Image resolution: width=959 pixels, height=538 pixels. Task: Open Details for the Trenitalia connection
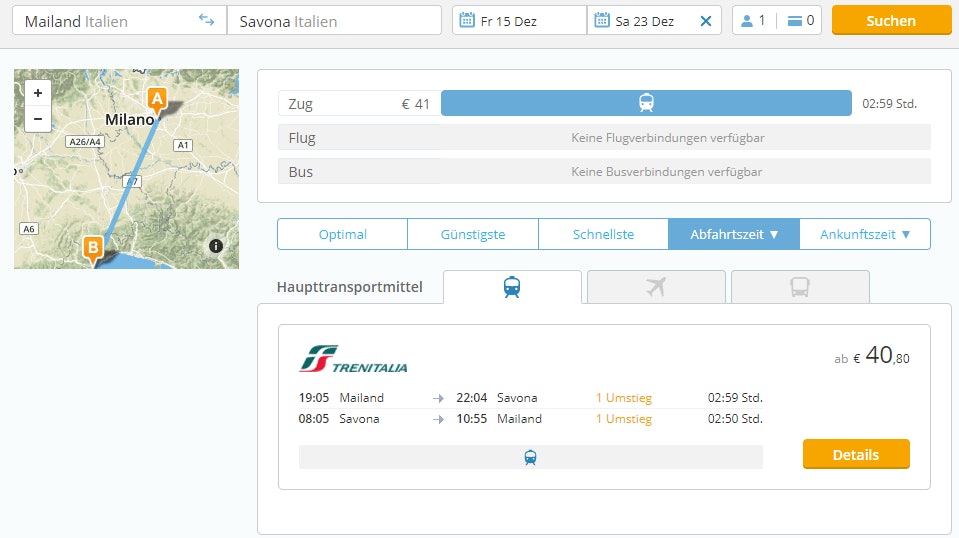click(855, 454)
